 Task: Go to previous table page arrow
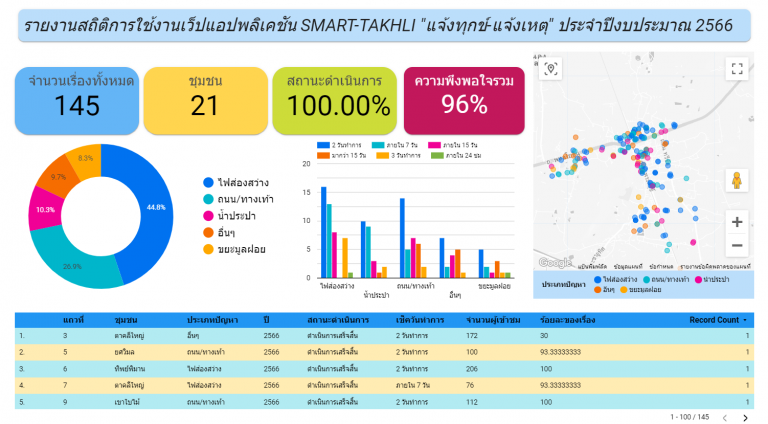[725, 418]
